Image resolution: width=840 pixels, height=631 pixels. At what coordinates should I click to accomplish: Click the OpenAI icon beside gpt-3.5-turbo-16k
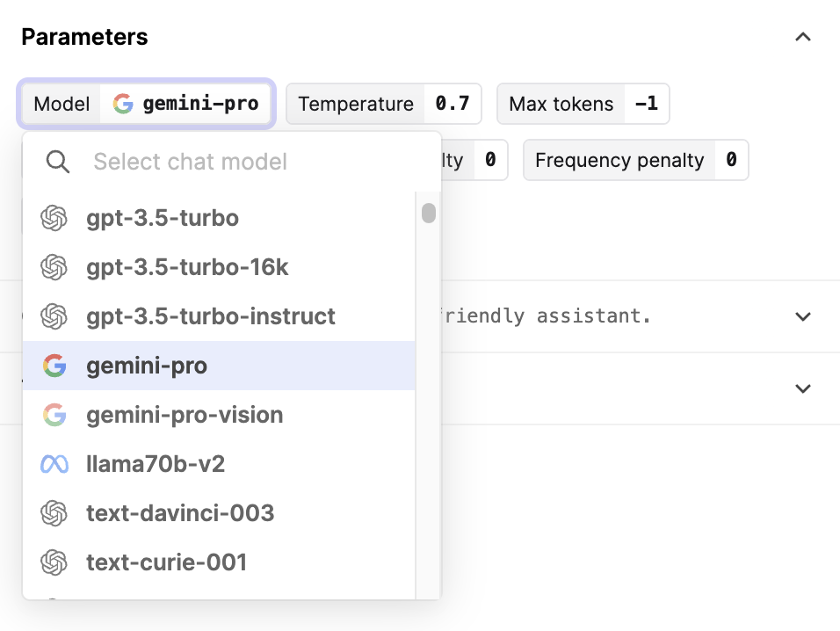coord(54,267)
